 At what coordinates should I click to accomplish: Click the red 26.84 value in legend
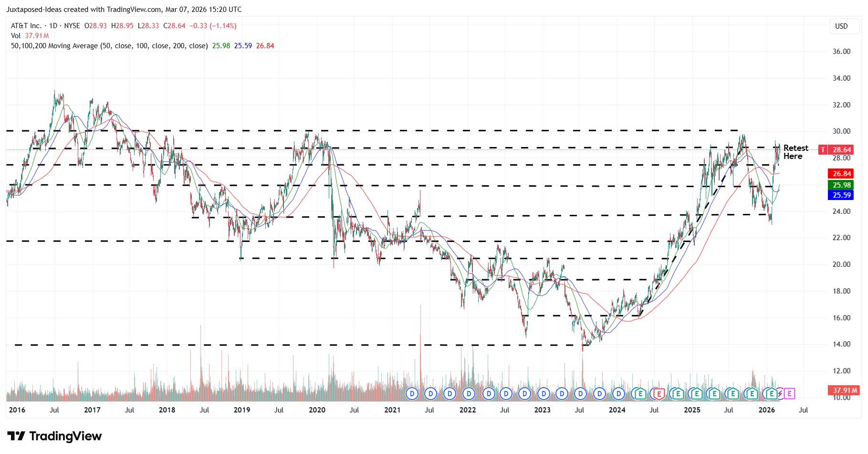pos(265,46)
